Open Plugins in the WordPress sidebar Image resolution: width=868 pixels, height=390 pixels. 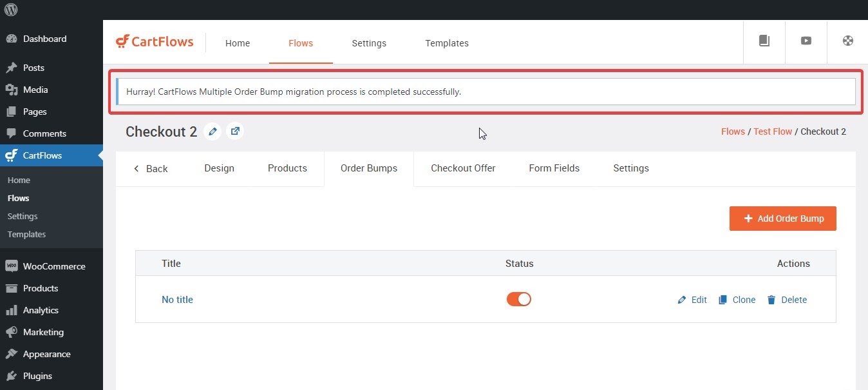(x=37, y=376)
